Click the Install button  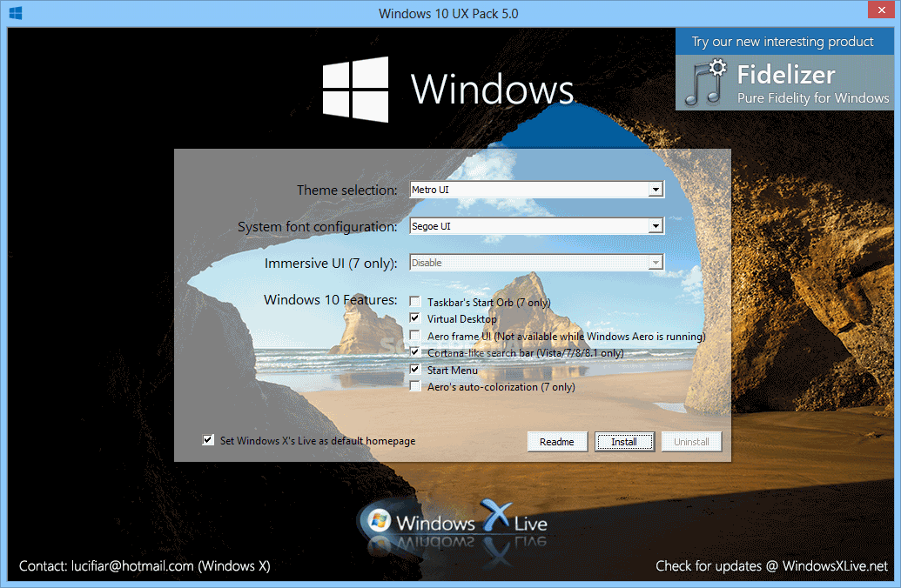(x=625, y=442)
